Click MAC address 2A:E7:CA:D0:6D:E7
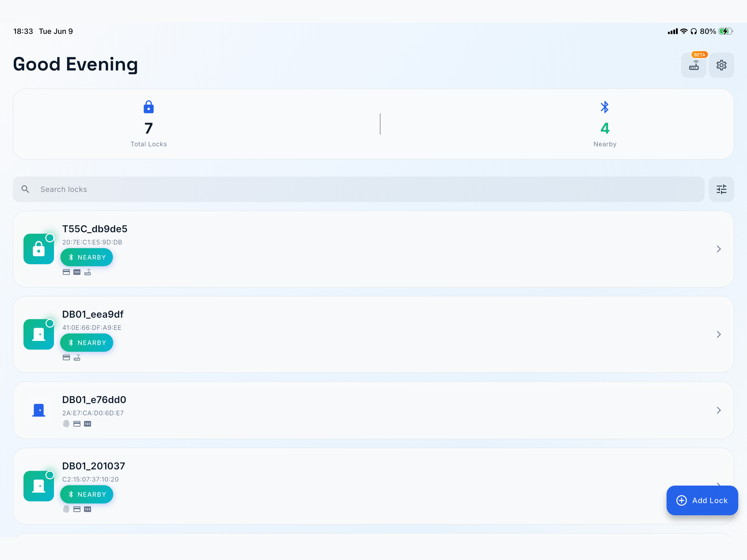Viewport: 747px width, 560px height. click(x=93, y=413)
